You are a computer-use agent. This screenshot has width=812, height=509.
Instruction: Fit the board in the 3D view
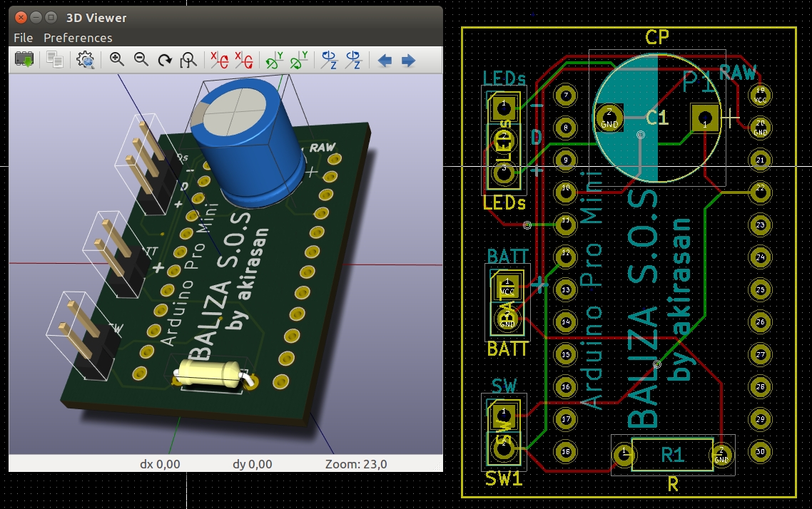point(188,60)
